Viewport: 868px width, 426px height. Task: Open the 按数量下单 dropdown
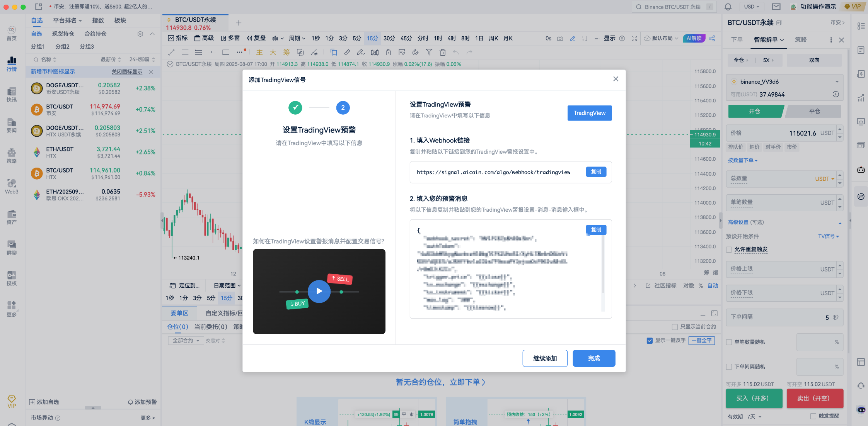pyautogui.click(x=743, y=160)
